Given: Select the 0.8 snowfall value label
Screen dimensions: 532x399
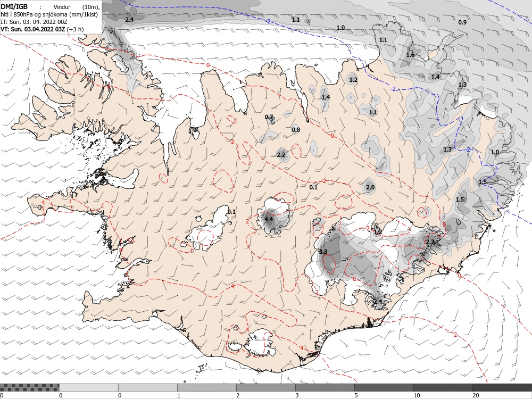Looking at the screenshot, I should click(x=296, y=130).
